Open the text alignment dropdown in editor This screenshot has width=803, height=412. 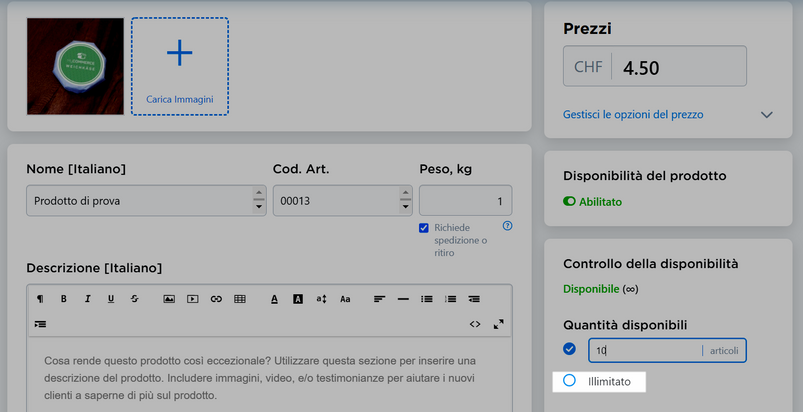(x=379, y=299)
